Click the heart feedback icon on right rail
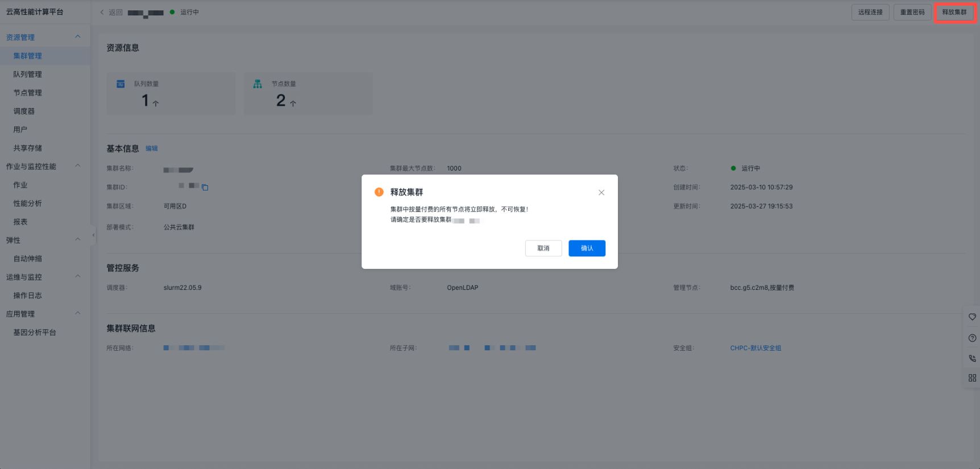 point(972,317)
